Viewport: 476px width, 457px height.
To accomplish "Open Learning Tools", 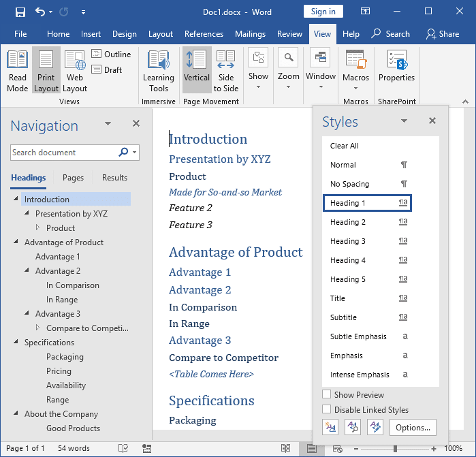I will tap(159, 70).
